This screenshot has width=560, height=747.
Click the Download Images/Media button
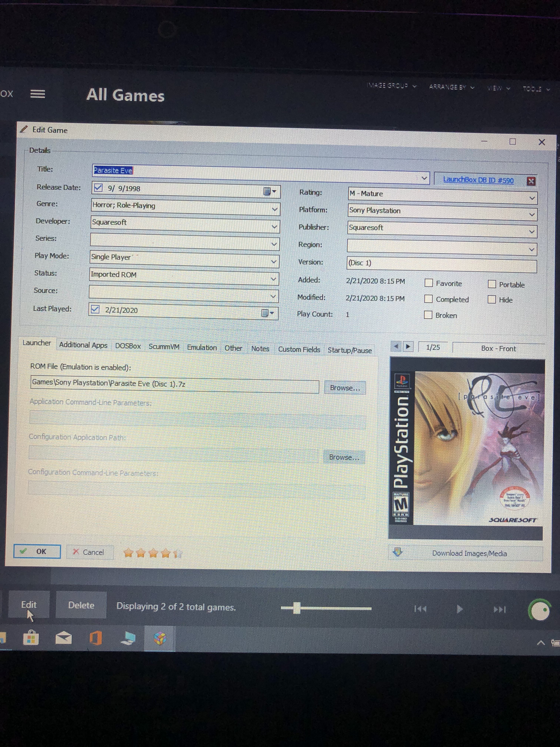[466, 553]
